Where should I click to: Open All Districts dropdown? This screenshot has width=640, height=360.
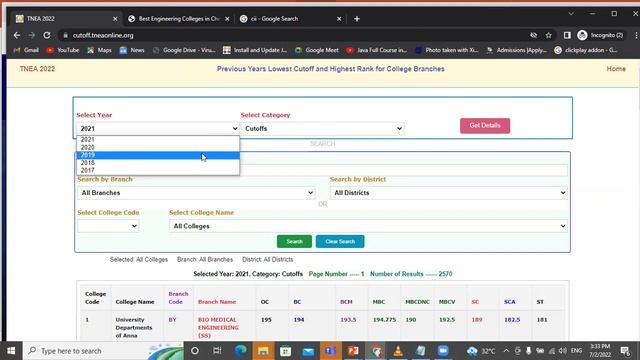coord(449,193)
